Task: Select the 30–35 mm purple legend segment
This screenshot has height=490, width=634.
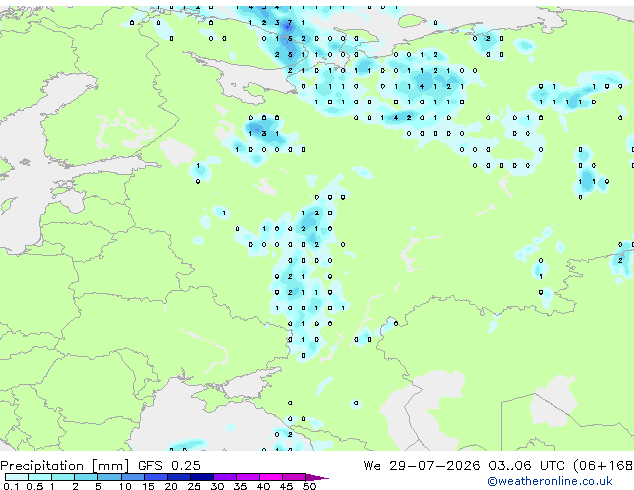Action: [225, 477]
